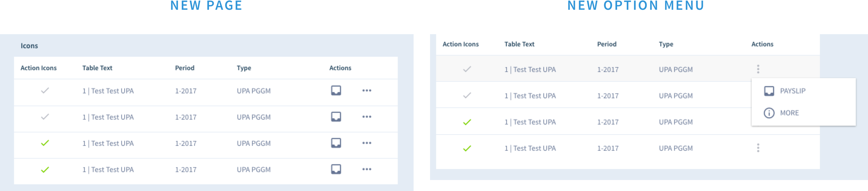The image size is (868, 191).
Task: Open the ellipsis menu on the first row
Action: [x=367, y=91]
